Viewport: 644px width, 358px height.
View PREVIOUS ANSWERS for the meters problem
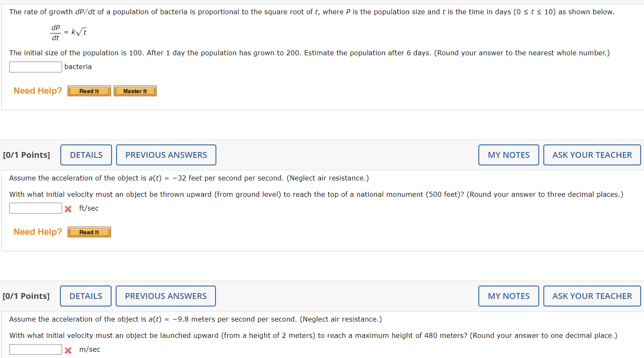[166, 296]
